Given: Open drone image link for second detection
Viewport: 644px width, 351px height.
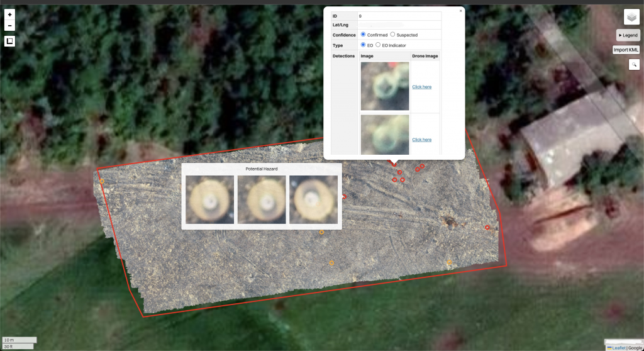Looking at the screenshot, I should tap(422, 140).
